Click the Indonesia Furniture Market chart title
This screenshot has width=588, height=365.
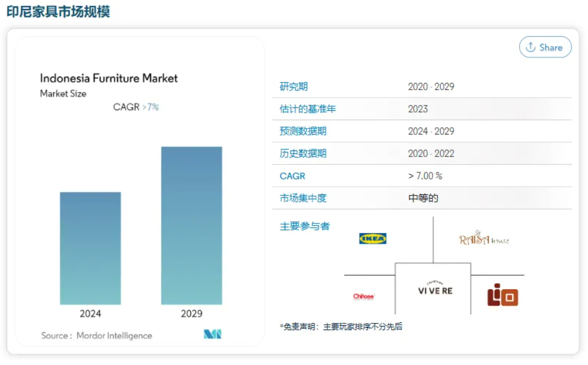109,78
